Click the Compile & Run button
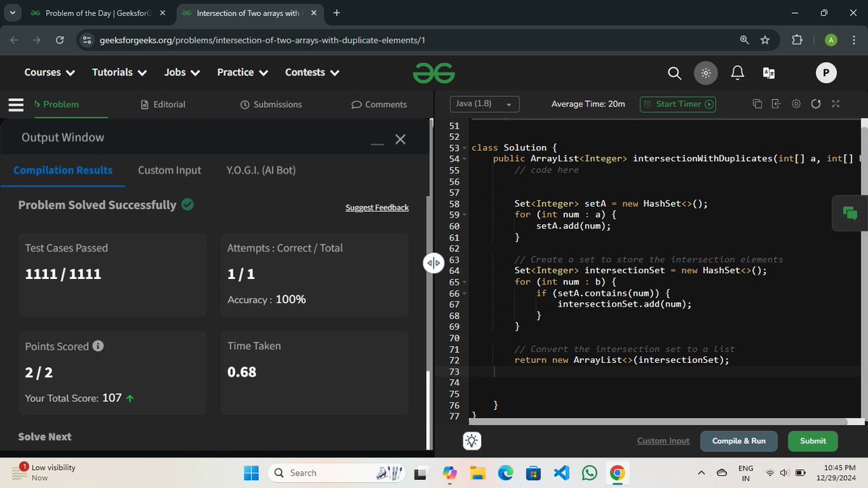Image resolution: width=868 pixels, height=488 pixels. 739,441
